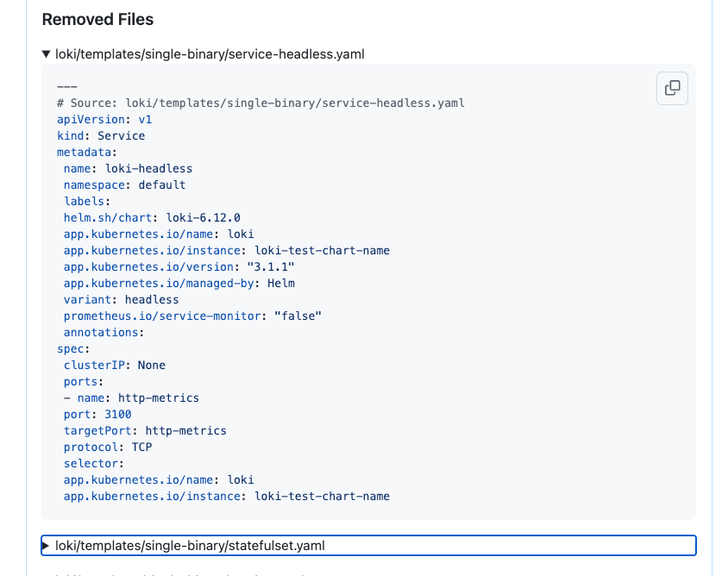Click the Removed Files heading
728x576 pixels.
coord(97,19)
